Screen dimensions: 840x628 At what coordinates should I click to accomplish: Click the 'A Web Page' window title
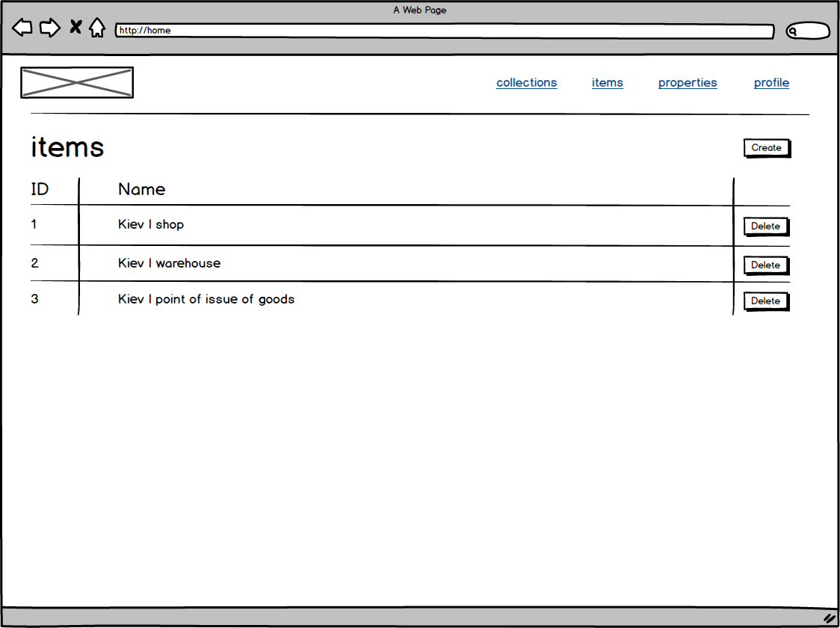pyautogui.click(x=419, y=10)
